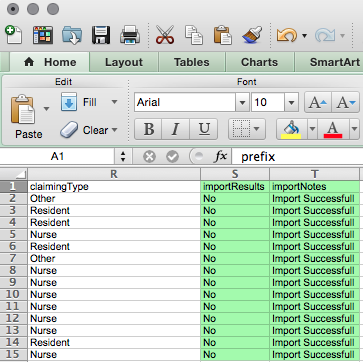Select the No cell in row 7
The image size is (363, 362).
click(235, 259)
